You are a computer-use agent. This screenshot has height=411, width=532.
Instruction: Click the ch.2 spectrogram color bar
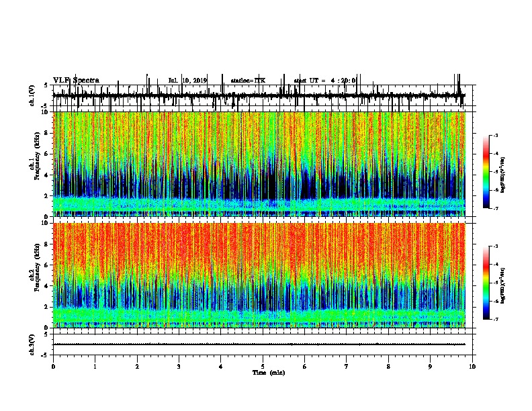(x=486, y=283)
